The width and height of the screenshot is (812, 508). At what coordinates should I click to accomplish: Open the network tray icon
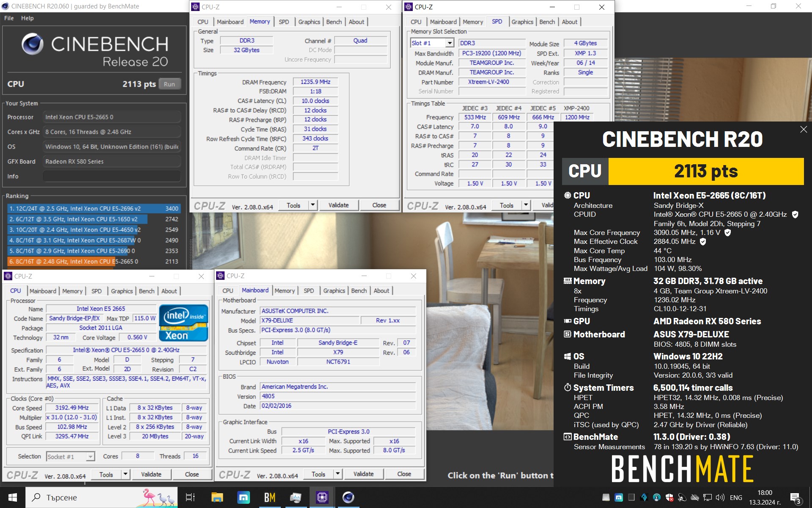708,497
